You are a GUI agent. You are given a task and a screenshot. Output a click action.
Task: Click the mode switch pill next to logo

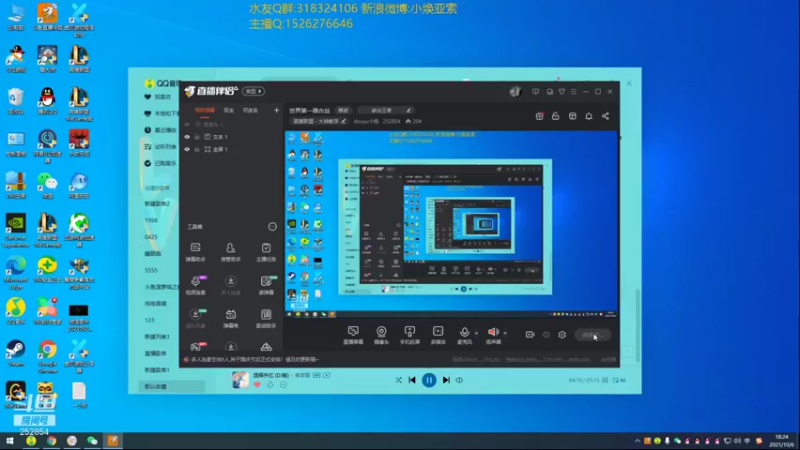click(254, 91)
